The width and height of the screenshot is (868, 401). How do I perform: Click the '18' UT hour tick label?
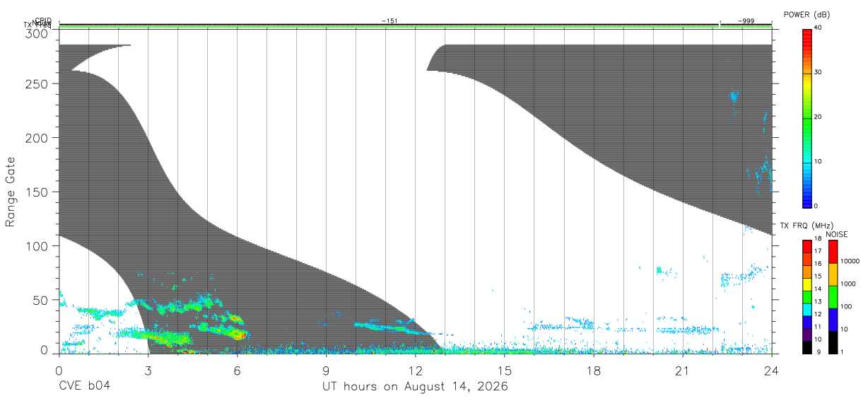(593, 371)
